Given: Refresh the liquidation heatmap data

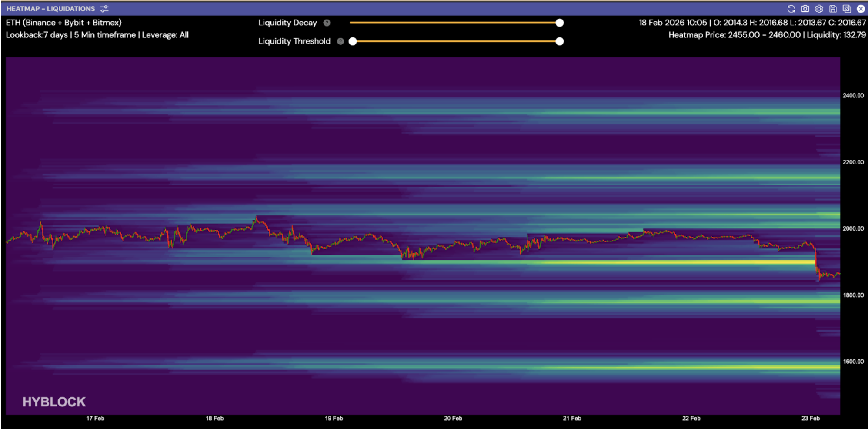Looking at the screenshot, I should [x=791, y=9].
